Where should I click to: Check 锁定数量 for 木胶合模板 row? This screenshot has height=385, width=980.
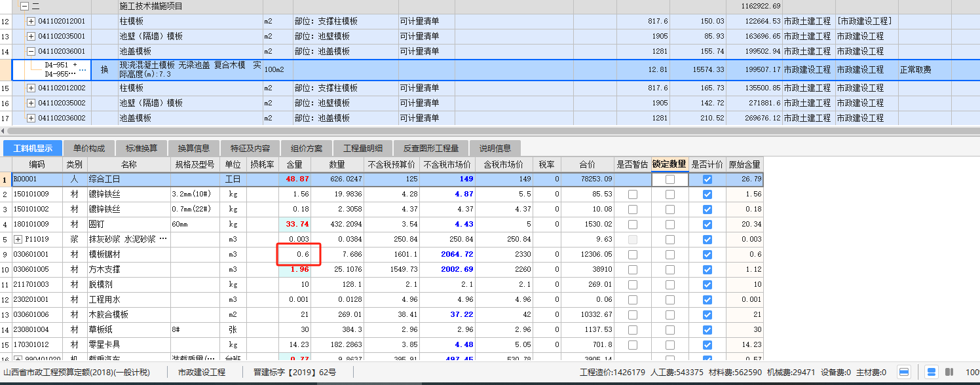pos(670,314)
